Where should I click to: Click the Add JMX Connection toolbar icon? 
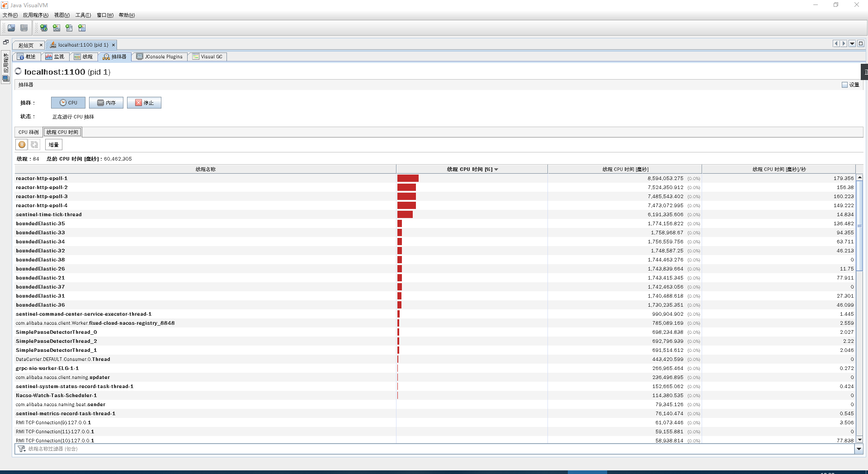coord(57,28)
